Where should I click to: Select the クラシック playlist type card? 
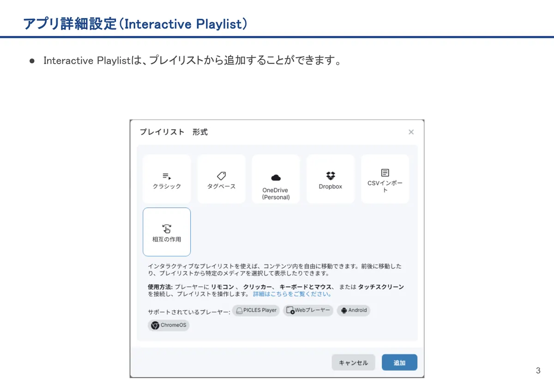167,179
